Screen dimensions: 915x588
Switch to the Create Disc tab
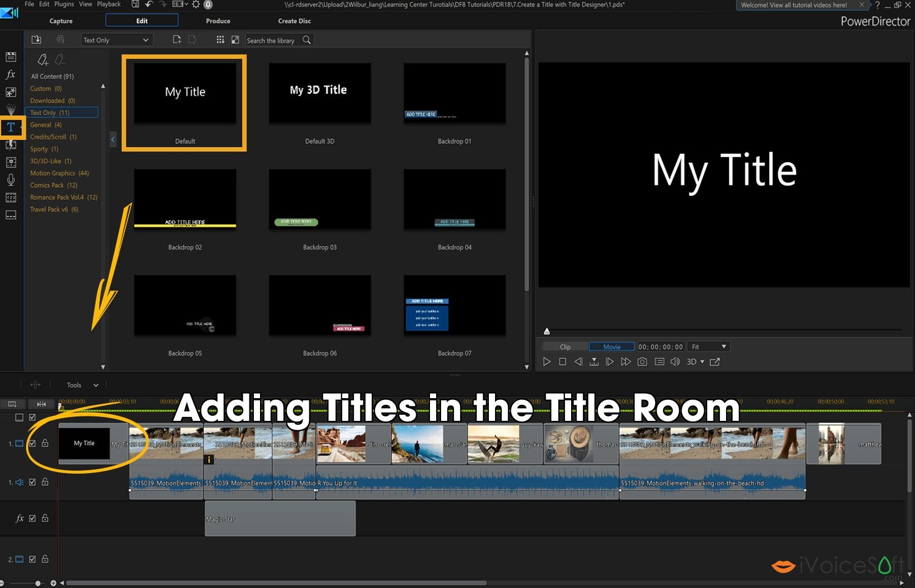pos(294,21)
